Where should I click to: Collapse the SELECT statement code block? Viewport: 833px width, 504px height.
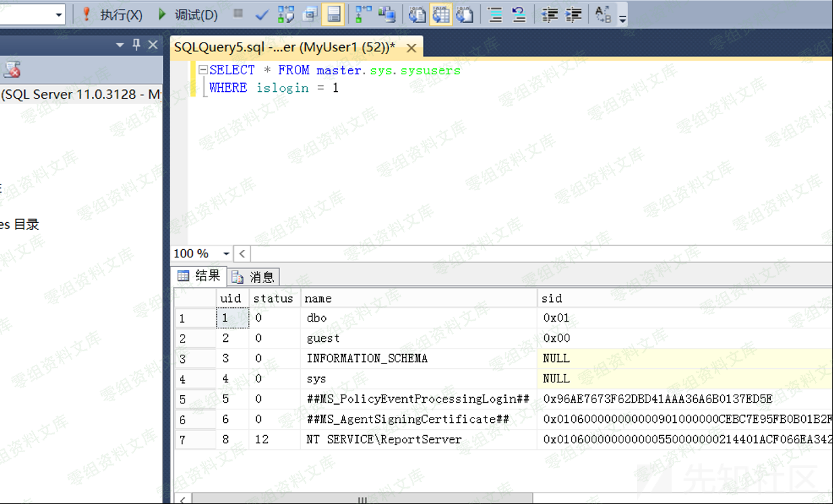click(x=202, y=70)
